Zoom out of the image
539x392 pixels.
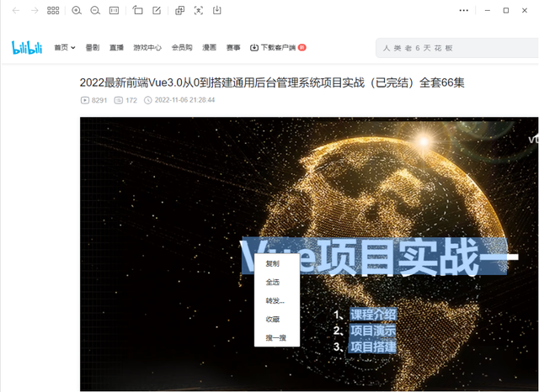click(x=95, y=11)
